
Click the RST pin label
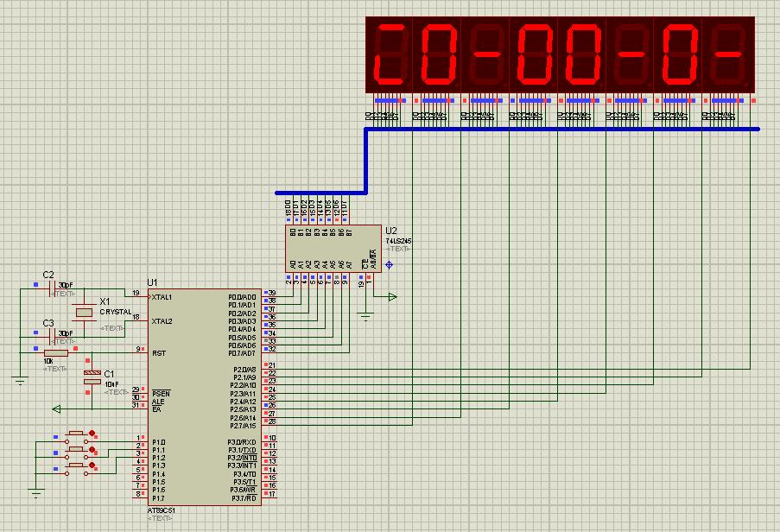tap(159, 353)
